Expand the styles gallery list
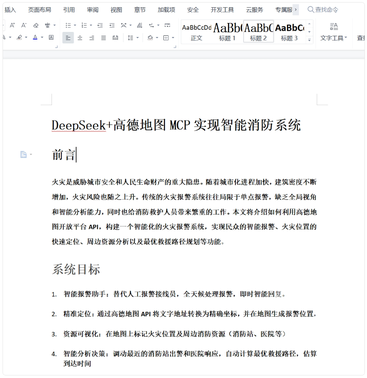The width and height of the screenshot is (367, 378). click(310, 39)
